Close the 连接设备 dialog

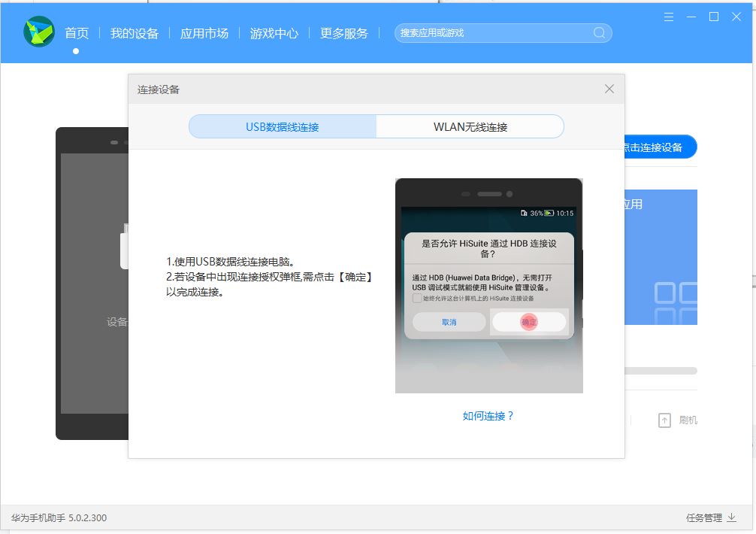[609, 89]
